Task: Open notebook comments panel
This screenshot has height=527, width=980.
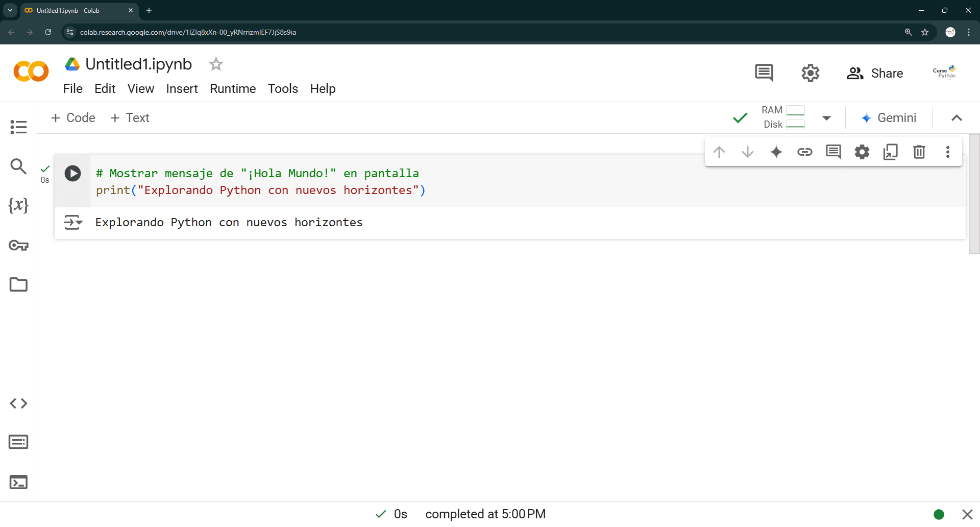Action: point(764,73)
